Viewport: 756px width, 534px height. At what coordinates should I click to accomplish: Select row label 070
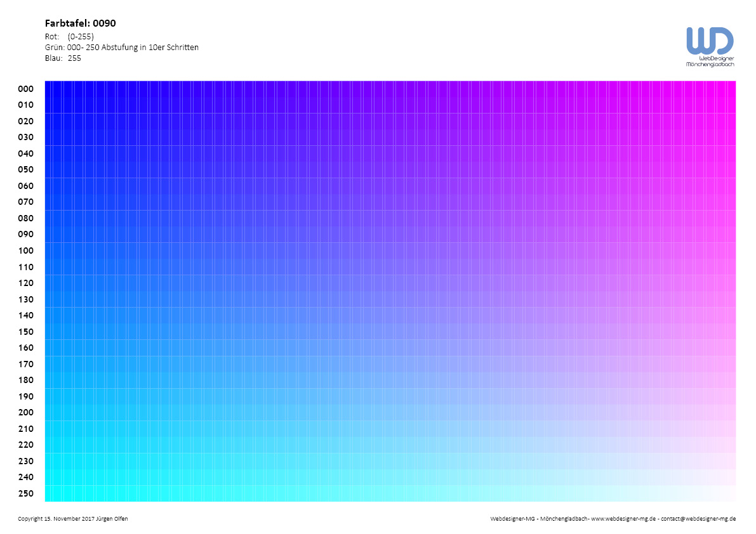pyautogui.click(x=25, y=202)
